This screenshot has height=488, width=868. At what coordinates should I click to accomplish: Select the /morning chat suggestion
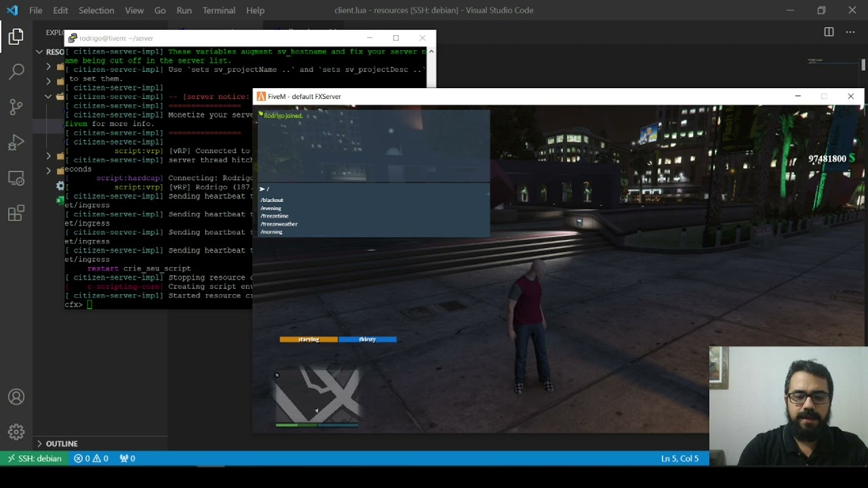point(271,232)
